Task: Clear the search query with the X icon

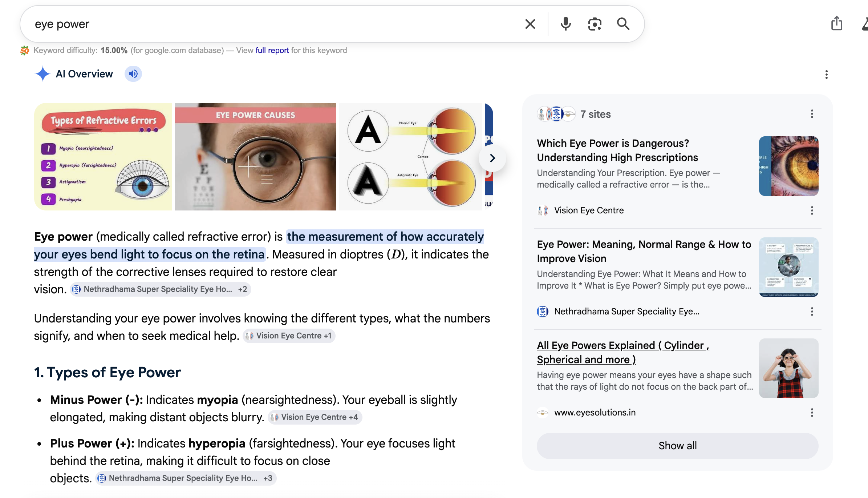Action: point(530,24)
